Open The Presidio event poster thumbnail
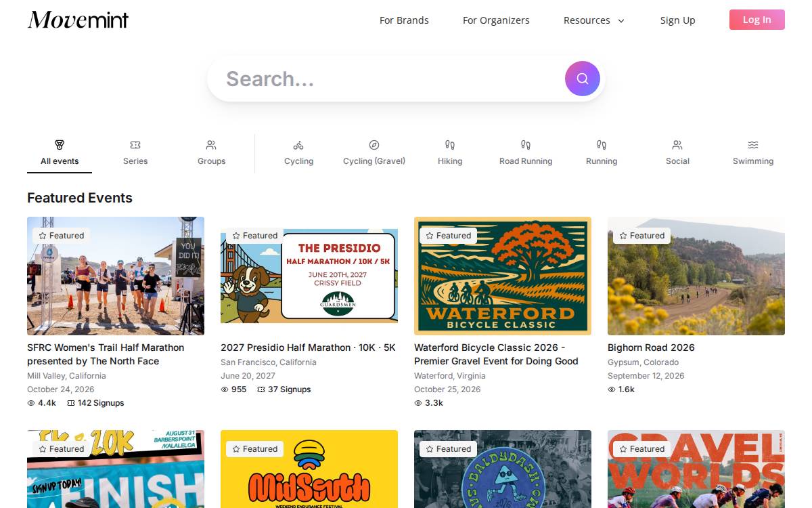812x508 pixels. [x=309, y=276]
